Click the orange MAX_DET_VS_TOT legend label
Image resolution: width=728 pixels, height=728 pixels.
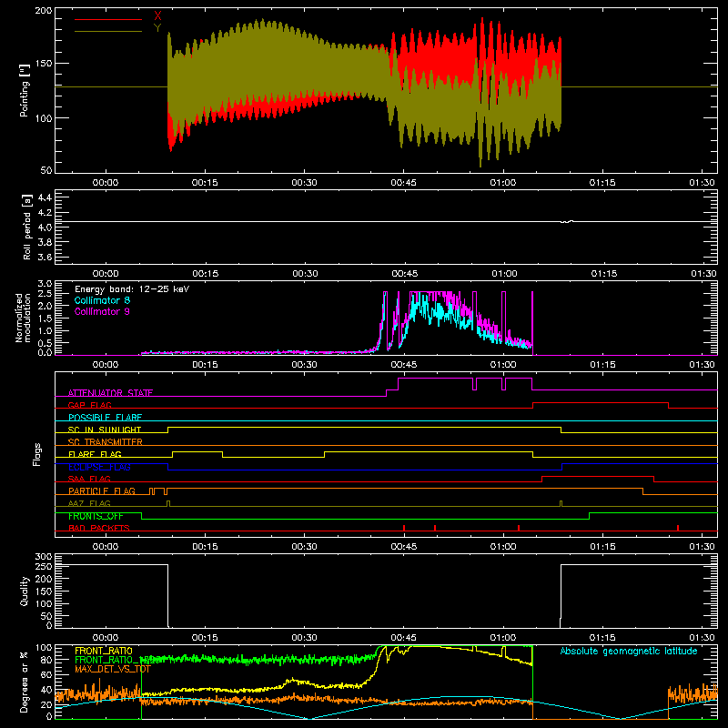click(113, 669)
